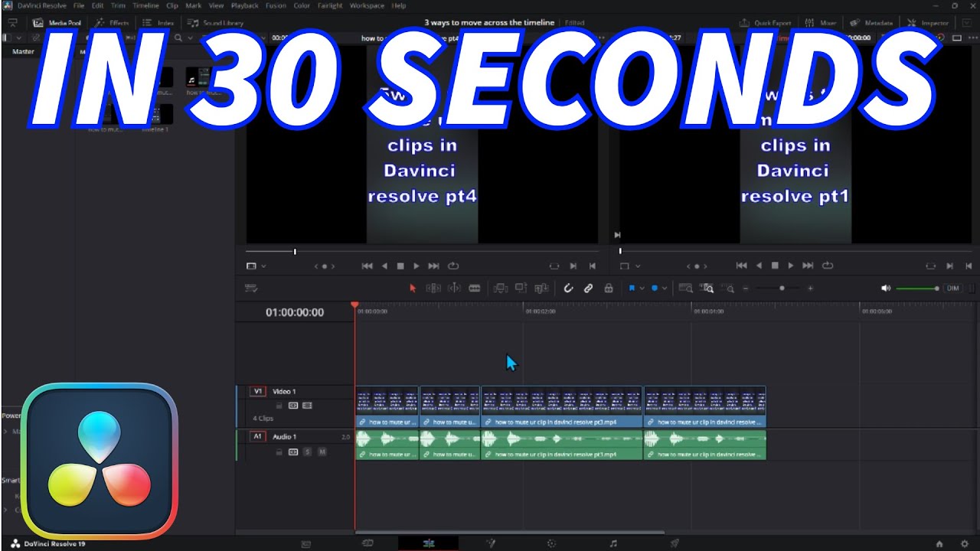Switch to the Fusion page icon

pyautogui.click(x=490, y=543)
